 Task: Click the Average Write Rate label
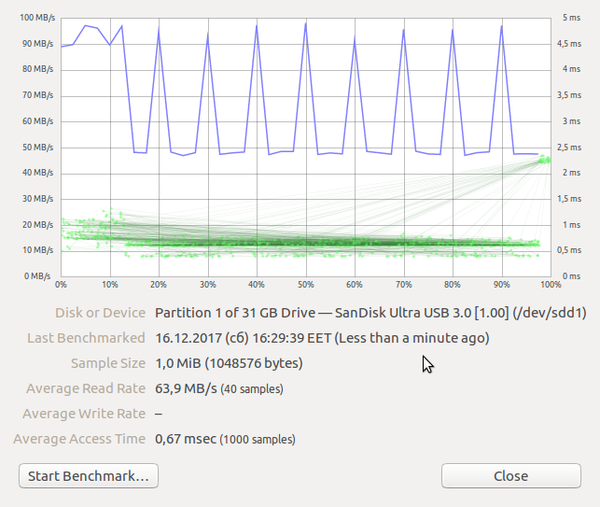click(x=84, y=414)
